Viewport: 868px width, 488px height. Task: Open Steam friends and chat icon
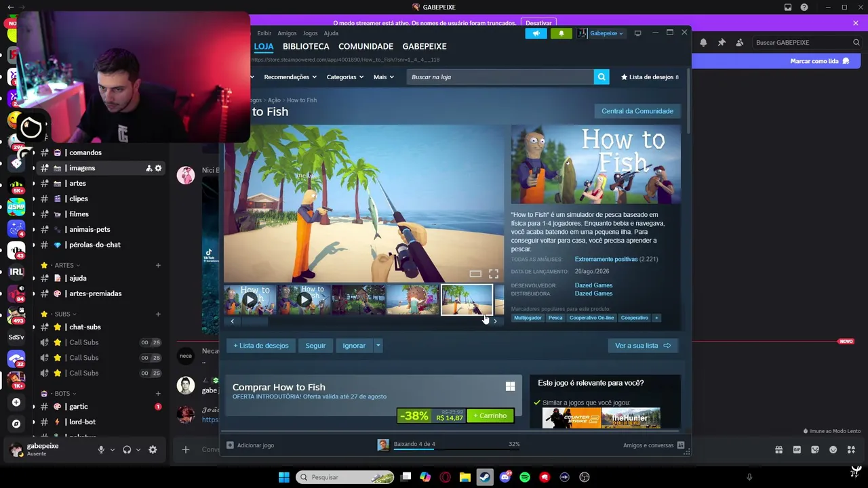[681, 445]
